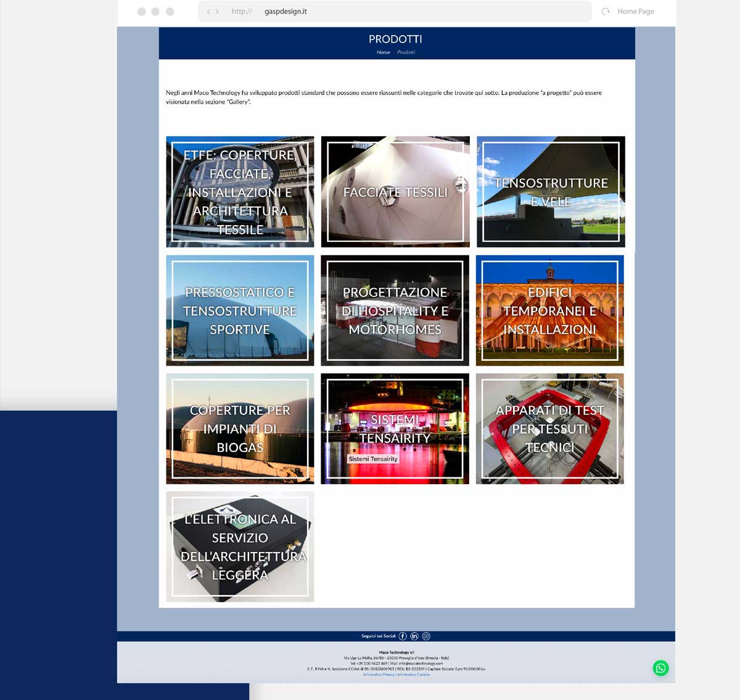
Task: Select Prodotti in the breadcrumb
Action: point(406,52)
